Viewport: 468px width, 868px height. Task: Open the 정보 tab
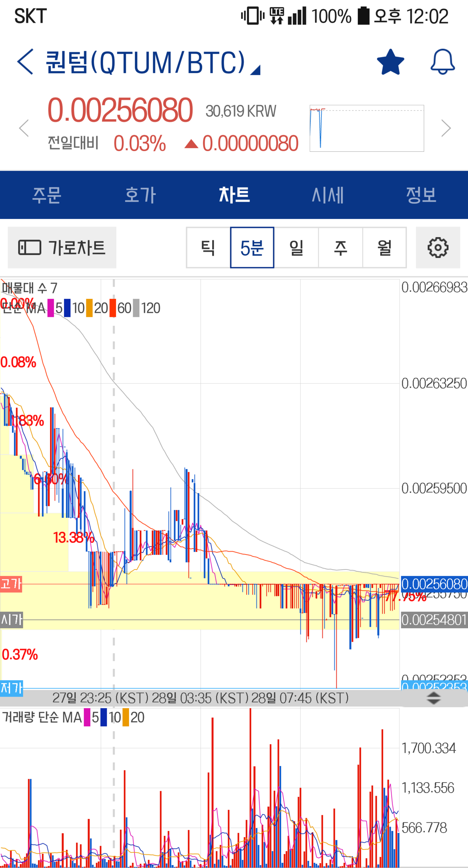pyautogui.click(x=421, y=195)
